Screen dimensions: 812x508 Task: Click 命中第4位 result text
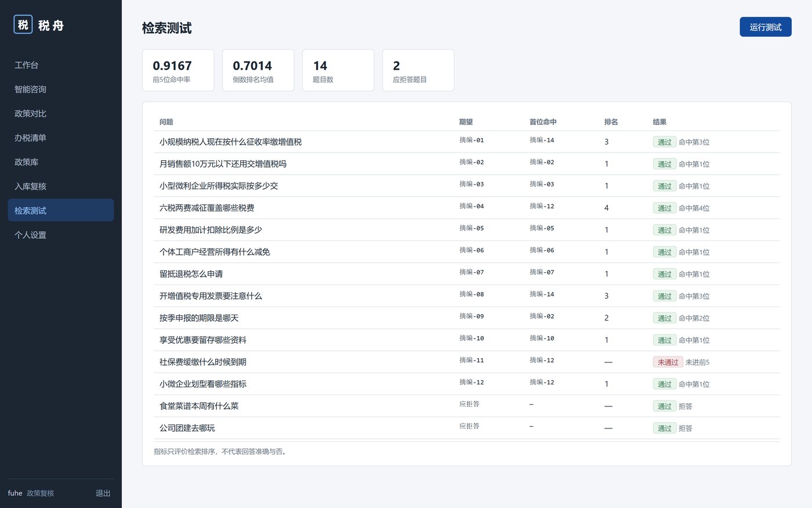pyautogui.click(x=694, y=208)
